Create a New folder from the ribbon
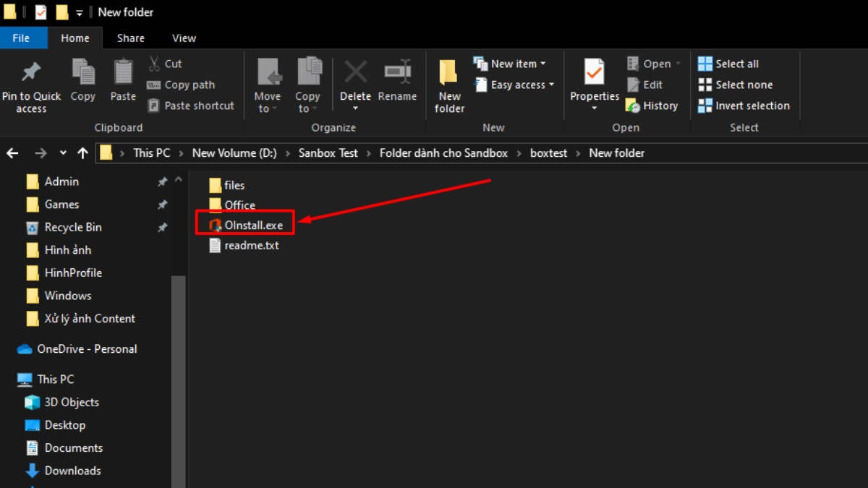Viewport: 868px width, 488px height. point(448,85)
